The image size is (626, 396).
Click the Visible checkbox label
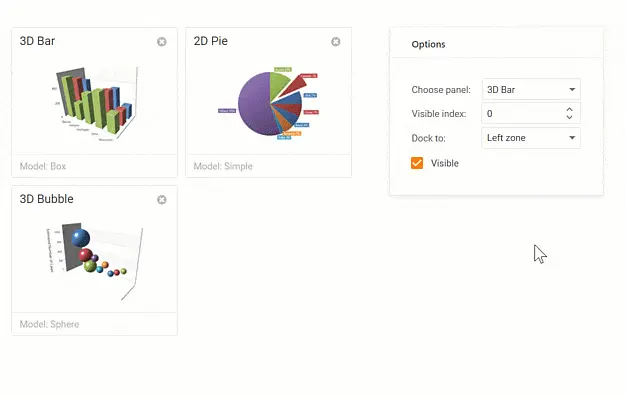444,163
